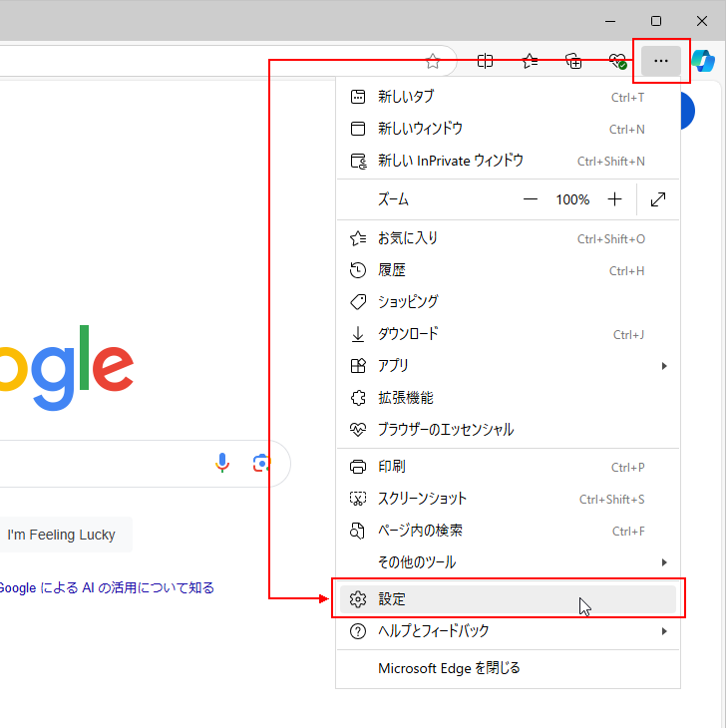Viewport: 726px width, 728px height.
Task: Enter full screen via zoom row arrow icon
Action: pos(658,199)
